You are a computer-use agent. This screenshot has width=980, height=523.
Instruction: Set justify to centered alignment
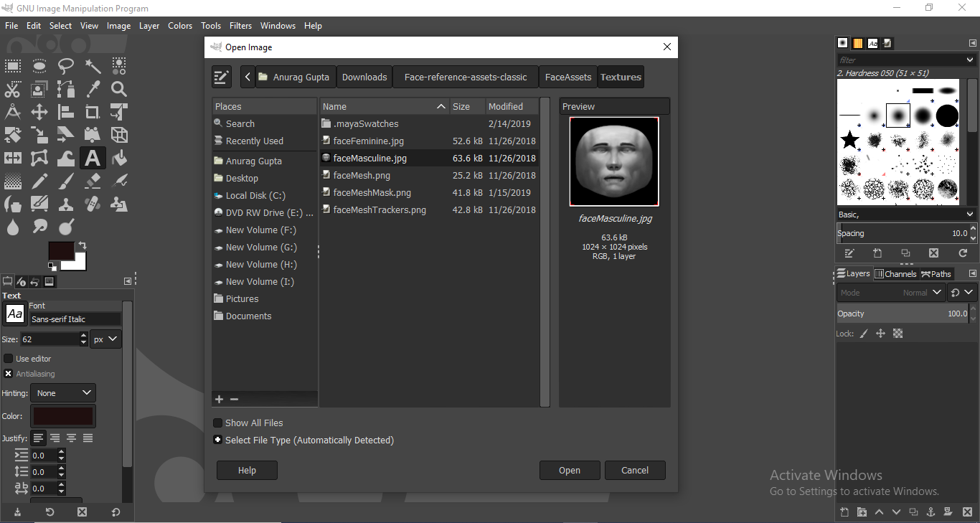[72, 438]
